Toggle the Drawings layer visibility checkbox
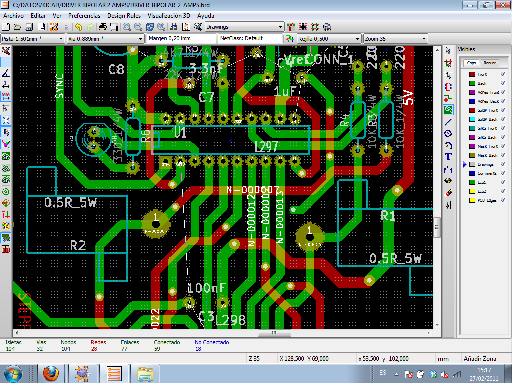Viewport: 513px width, 383px height. tap(503, 164)
